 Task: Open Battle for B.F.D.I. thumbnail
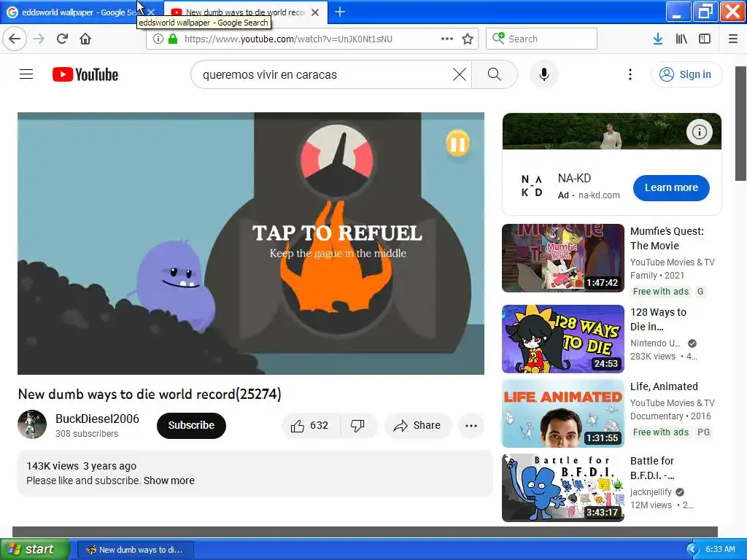[563, 488]
